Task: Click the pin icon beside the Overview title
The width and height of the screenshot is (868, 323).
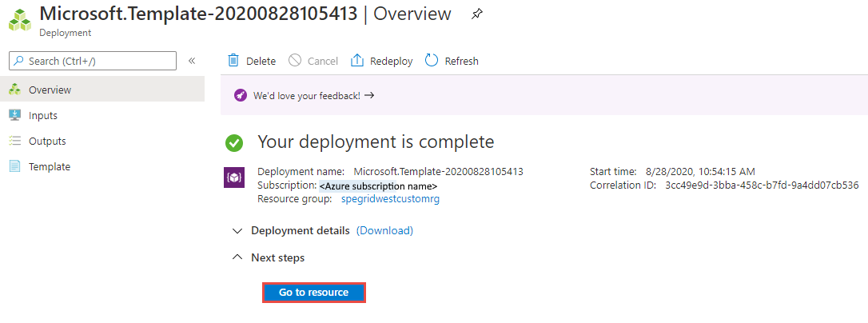Action: [477, 14]
